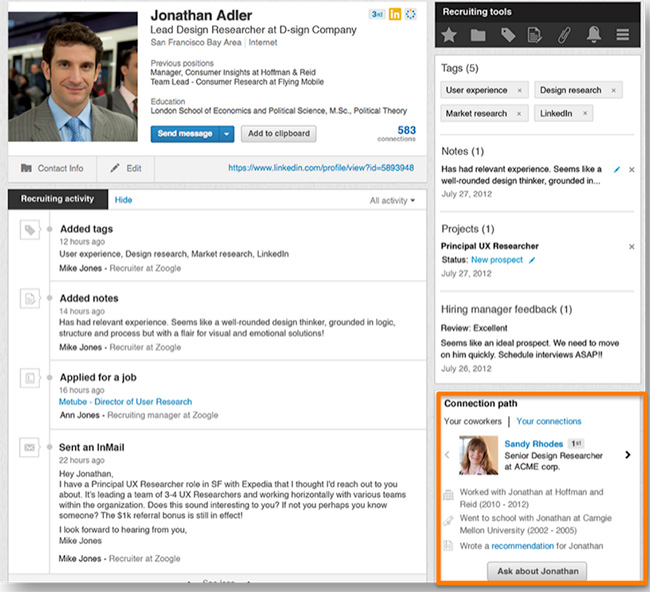Edit the note using the pencil icon
The height and width of the screenshot is (592, 650).
click(616, 169)
